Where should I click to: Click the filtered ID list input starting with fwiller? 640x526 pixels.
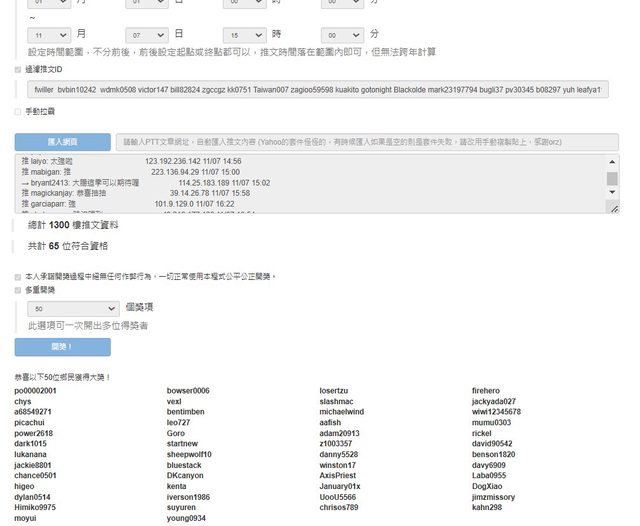click(x=317, y=90)
